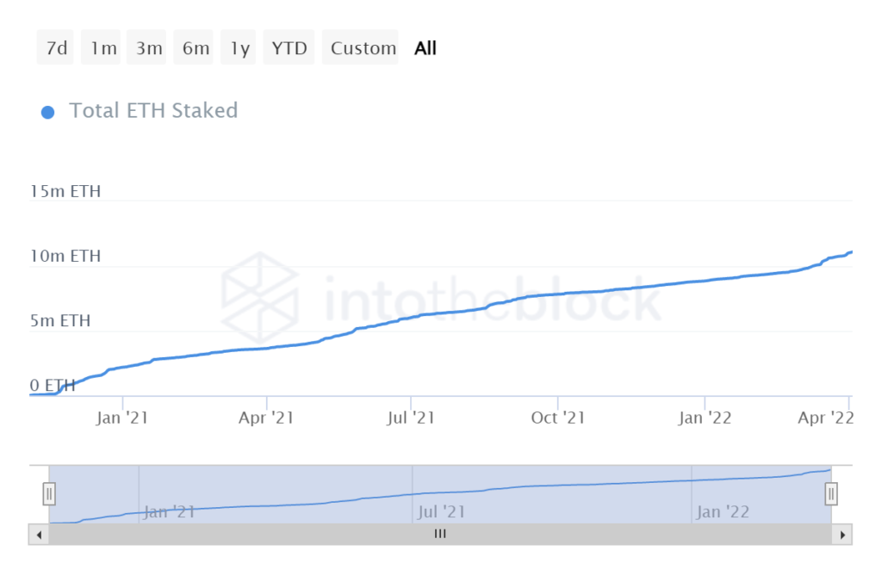The height and width of the screenshot is (588, 882).
Task: Click the Jan '22 x-axis label
Action: (705, 418)
